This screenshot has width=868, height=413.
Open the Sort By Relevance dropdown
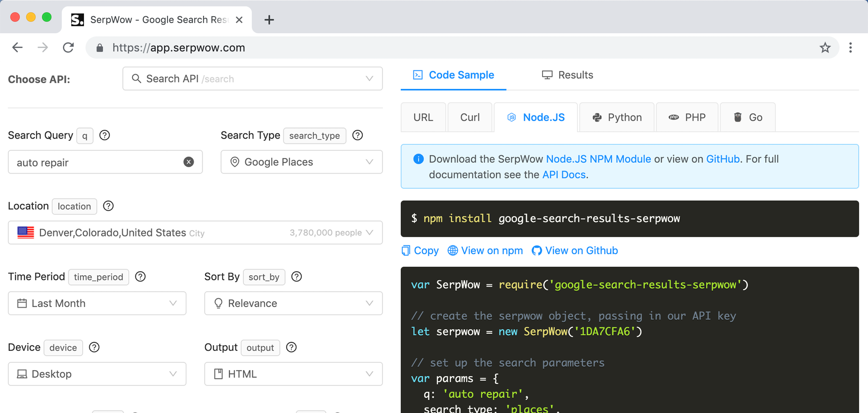click(293, 303)
